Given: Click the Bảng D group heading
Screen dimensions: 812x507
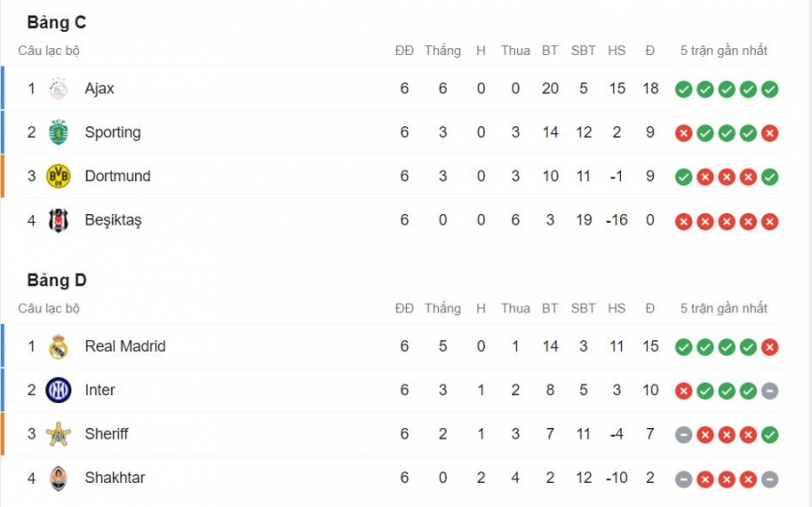Looking at the screenshot, I should (57, 280).
